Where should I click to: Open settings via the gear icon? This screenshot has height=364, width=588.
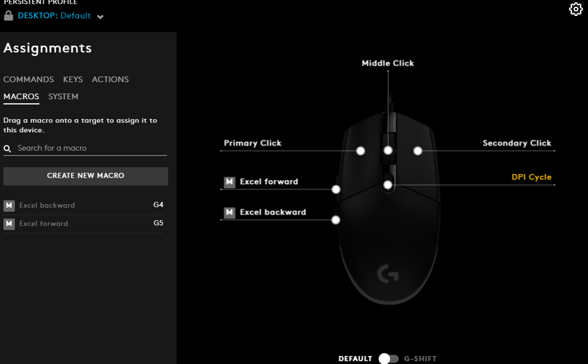[x=576, y=9]
